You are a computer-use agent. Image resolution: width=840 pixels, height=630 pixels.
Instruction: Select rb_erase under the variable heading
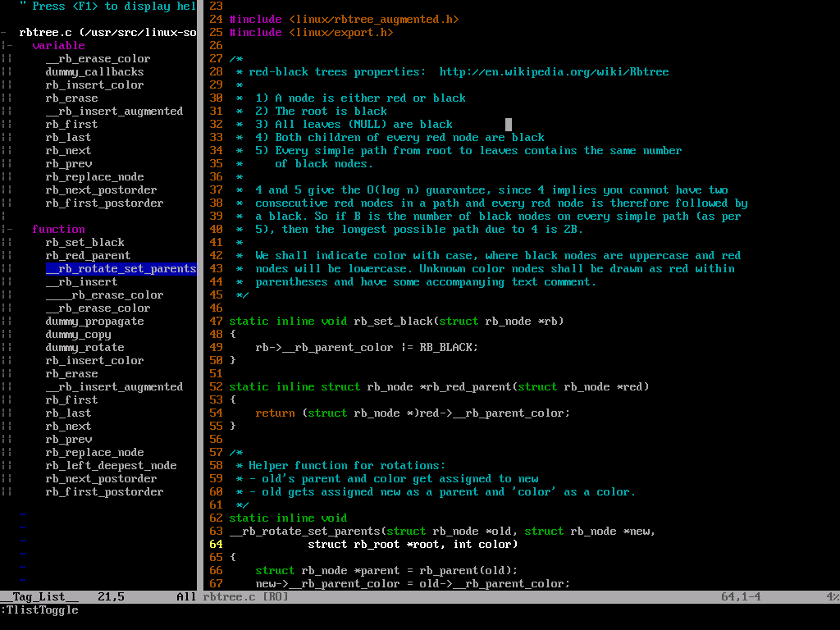(x=72, y=98)
